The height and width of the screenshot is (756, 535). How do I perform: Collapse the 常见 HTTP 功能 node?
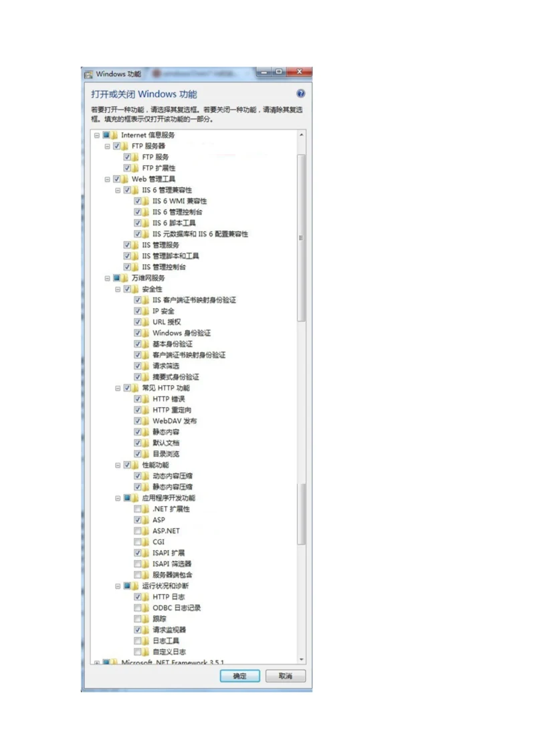click(118, 388)
